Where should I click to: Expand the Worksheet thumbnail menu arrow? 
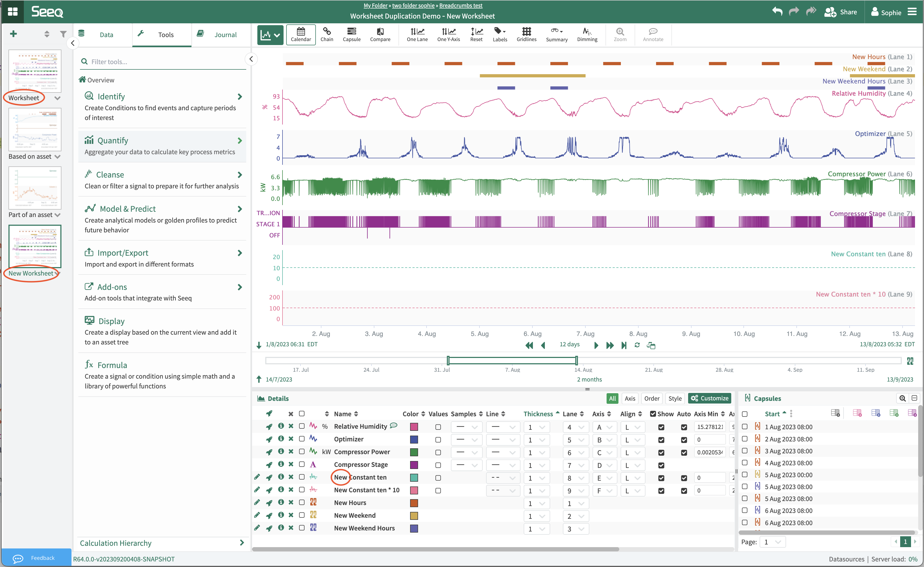(57, 98)
